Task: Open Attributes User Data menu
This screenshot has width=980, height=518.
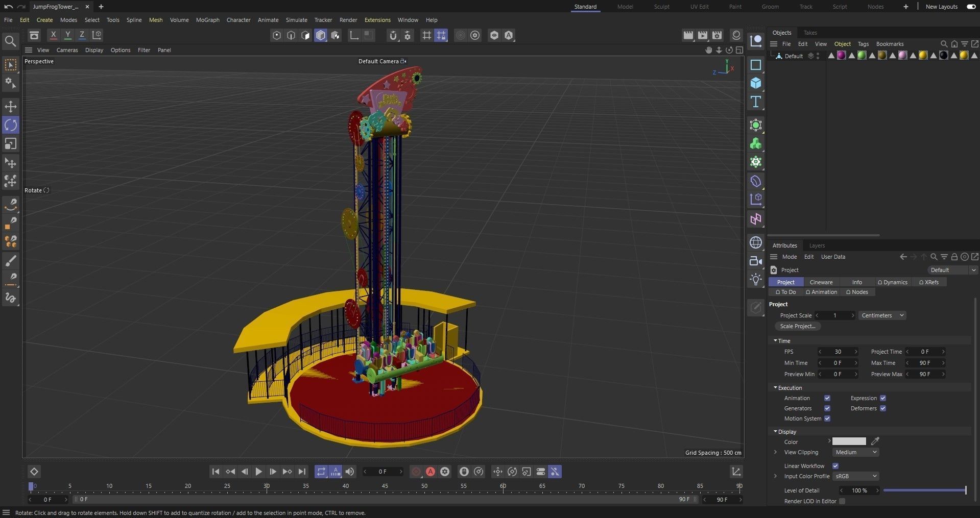Action: [832, 257]
